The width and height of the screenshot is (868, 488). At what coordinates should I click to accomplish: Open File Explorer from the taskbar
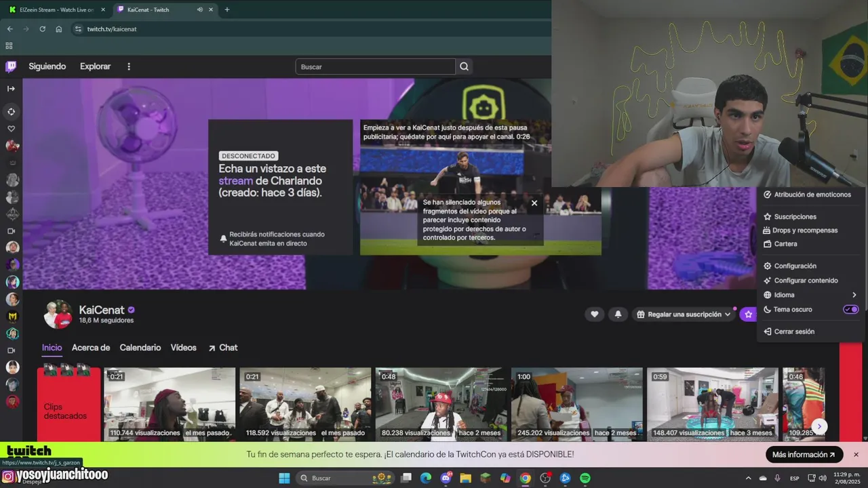coord(465,478)
